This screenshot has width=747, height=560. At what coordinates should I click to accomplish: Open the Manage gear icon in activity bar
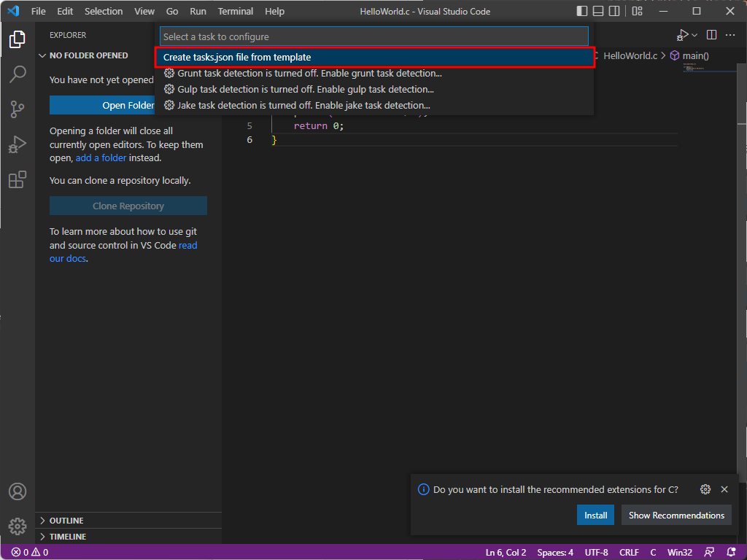point(18,526)
